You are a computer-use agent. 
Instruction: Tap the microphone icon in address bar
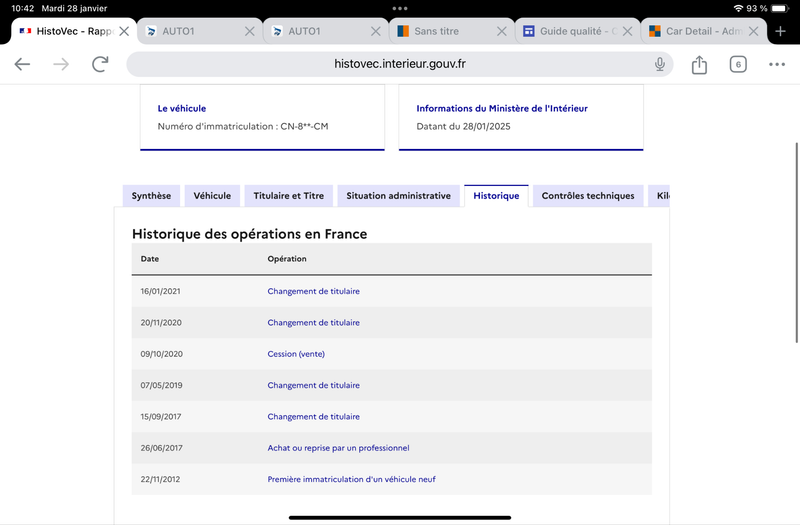(x=660, y=64)
